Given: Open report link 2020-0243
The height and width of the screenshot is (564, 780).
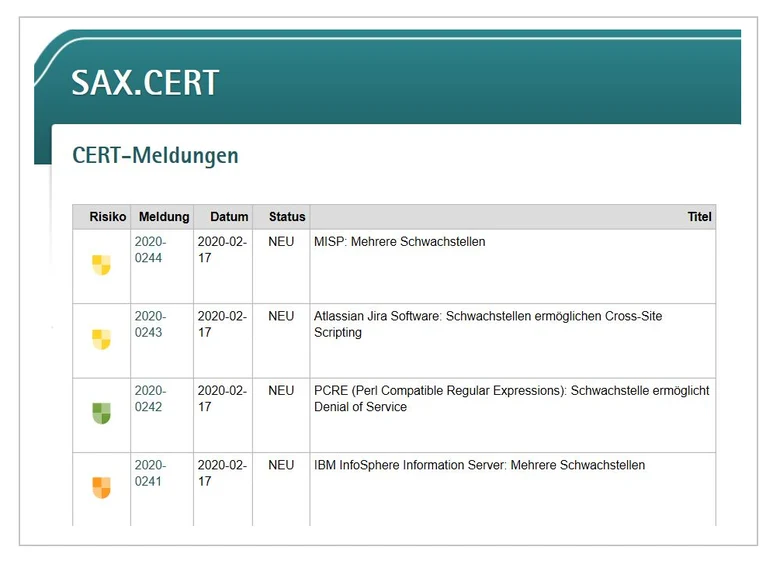Looking at the screenshot, I should [150, 324].
